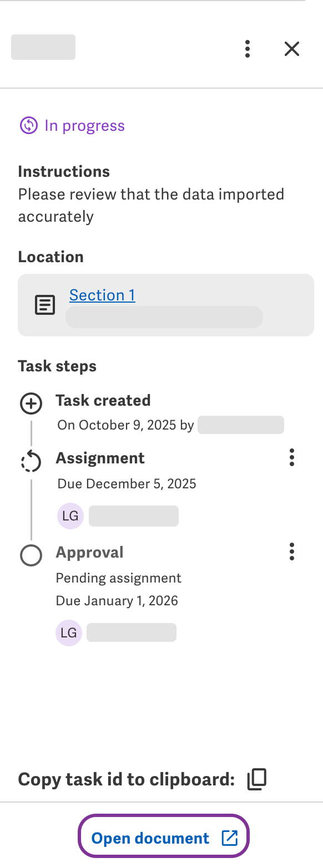The width and height of the screenshot is (323, 868).
Task: Open the Approval step's three-dot menu
Action: tap(291, 552)
